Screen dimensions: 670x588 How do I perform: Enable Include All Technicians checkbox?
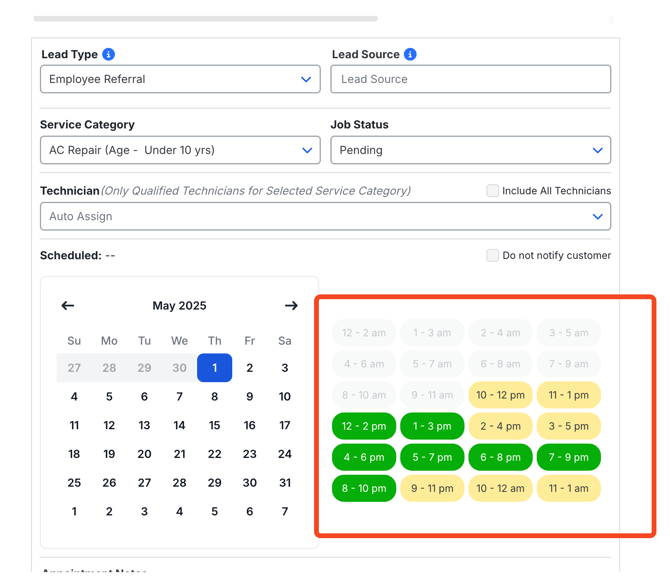click(x=492, y=191)
